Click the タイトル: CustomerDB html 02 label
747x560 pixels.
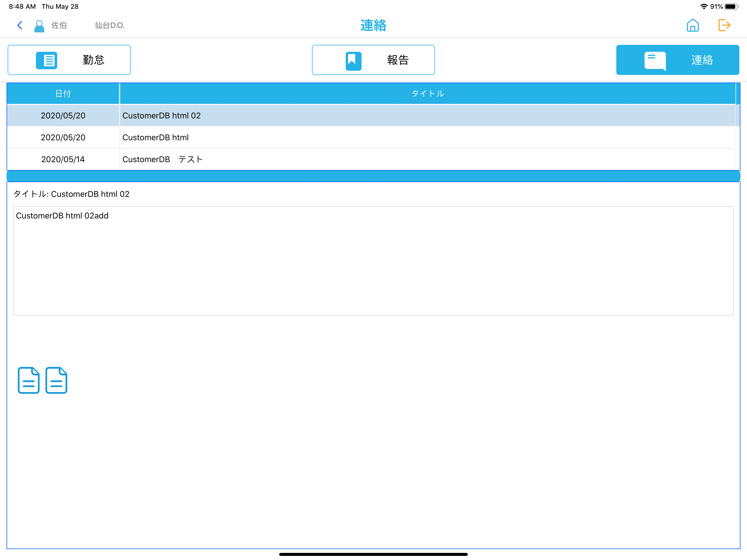71,194
